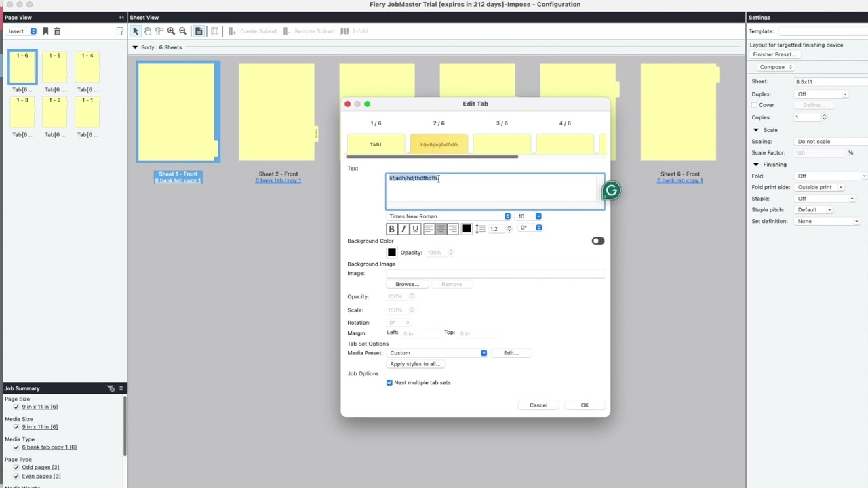Select the arrow selection tool

[x=136, y=31]
